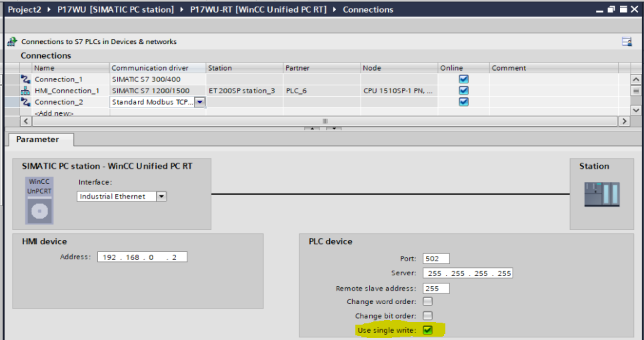Screen dimensions: 644x340
Task: Expand the P17WU-RT breadcrumb arrow before Connections
Action: pyautogui.click(x=334, y=9)
